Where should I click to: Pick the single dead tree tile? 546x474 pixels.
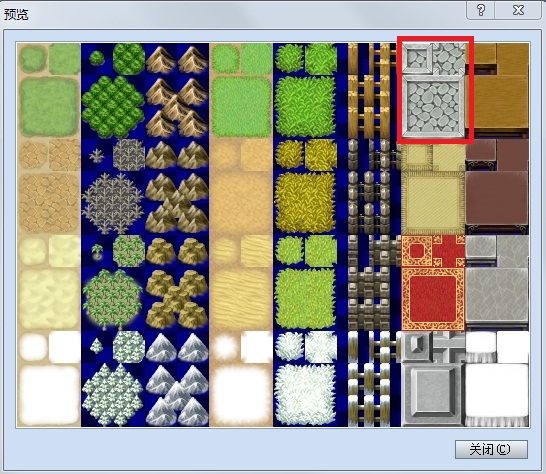97,155
